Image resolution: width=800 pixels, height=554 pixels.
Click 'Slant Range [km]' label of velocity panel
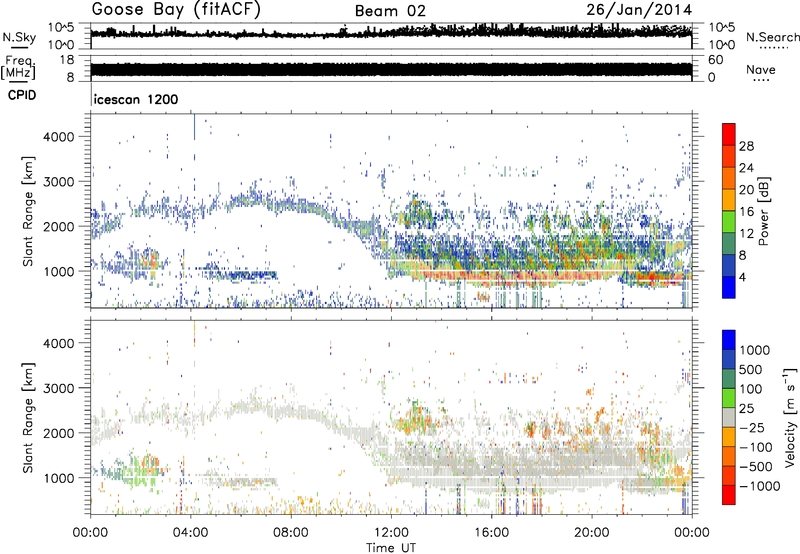click(x=28, y=417)
